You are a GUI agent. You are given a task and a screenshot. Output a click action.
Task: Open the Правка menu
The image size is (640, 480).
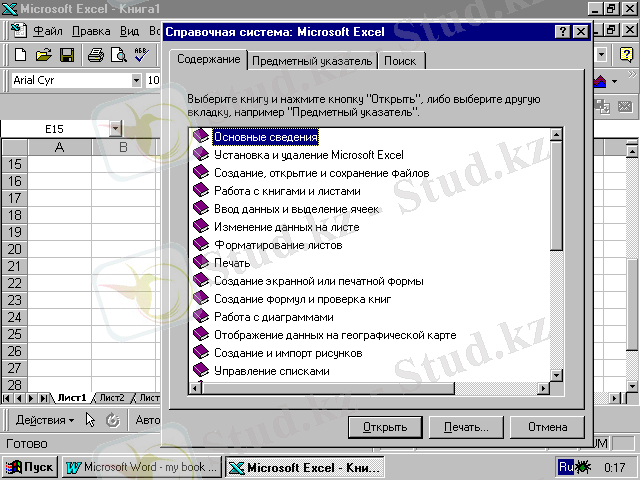(91, 31)
